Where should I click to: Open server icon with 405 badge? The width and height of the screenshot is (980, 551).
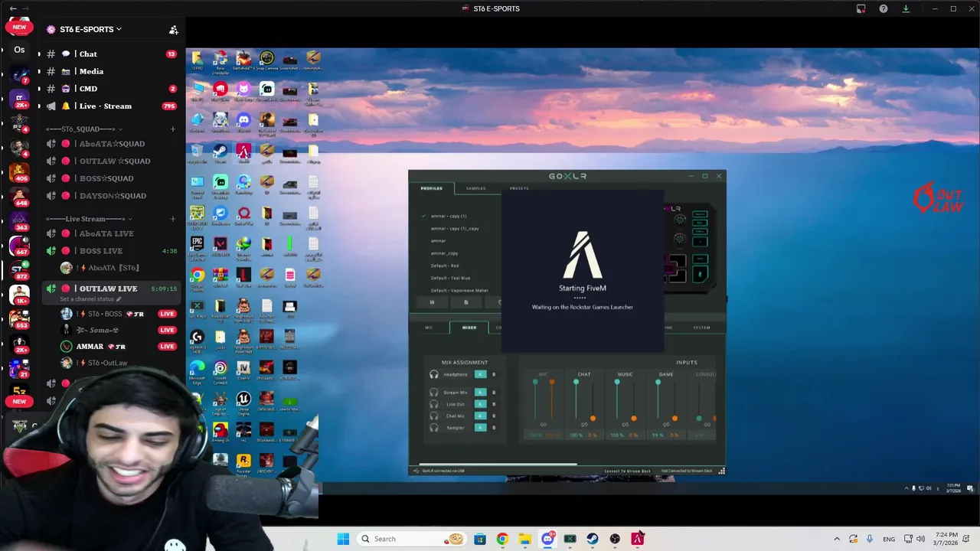(x=19, y=172)
